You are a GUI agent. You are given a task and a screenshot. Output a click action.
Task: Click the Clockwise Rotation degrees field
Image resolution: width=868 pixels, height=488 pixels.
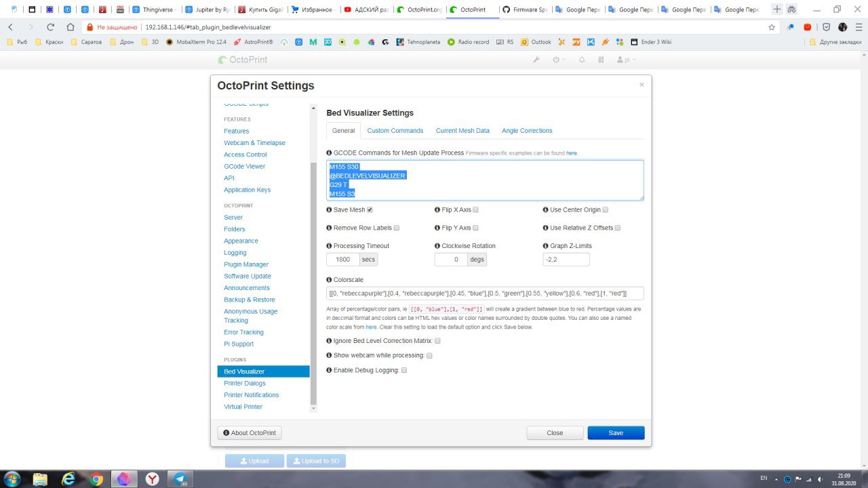[450, 260]
